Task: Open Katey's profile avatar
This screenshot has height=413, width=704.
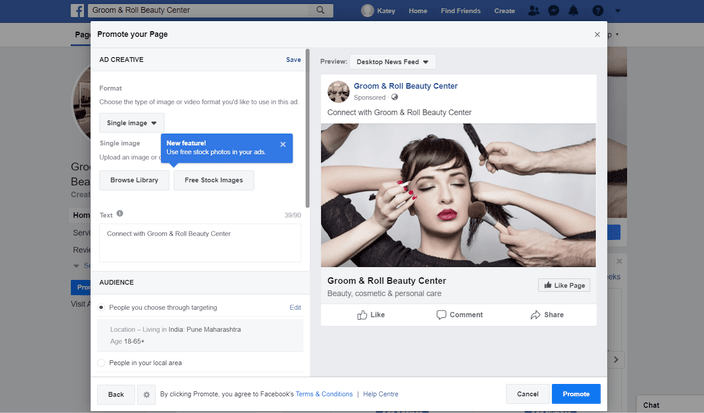Action: tap(367, 10)
